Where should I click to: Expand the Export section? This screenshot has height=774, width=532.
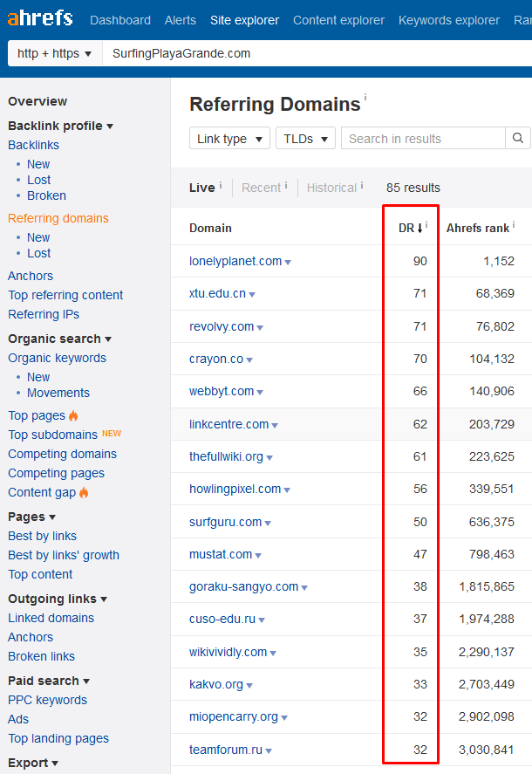click(33, 764)
